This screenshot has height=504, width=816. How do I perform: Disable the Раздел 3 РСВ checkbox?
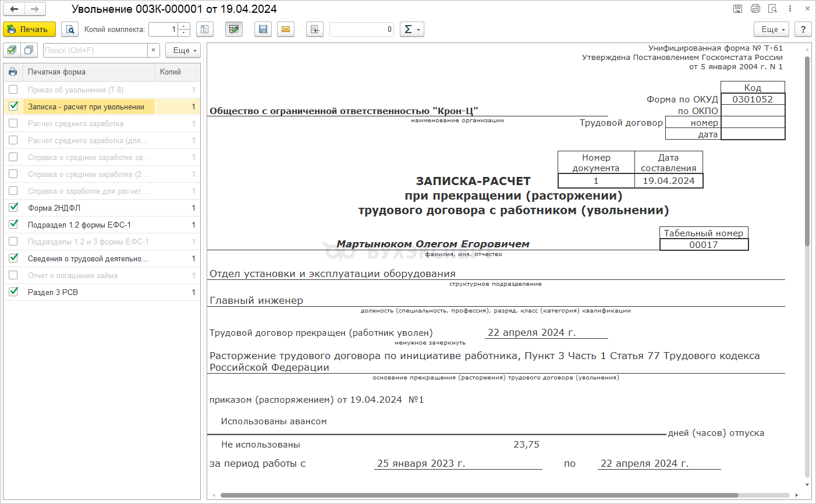13,292
